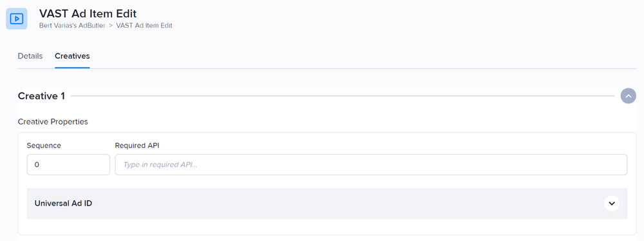The height and width of the screenshot is (241, 644).
Task: Click the Sequence field label
Action: (x=44, y=146)
